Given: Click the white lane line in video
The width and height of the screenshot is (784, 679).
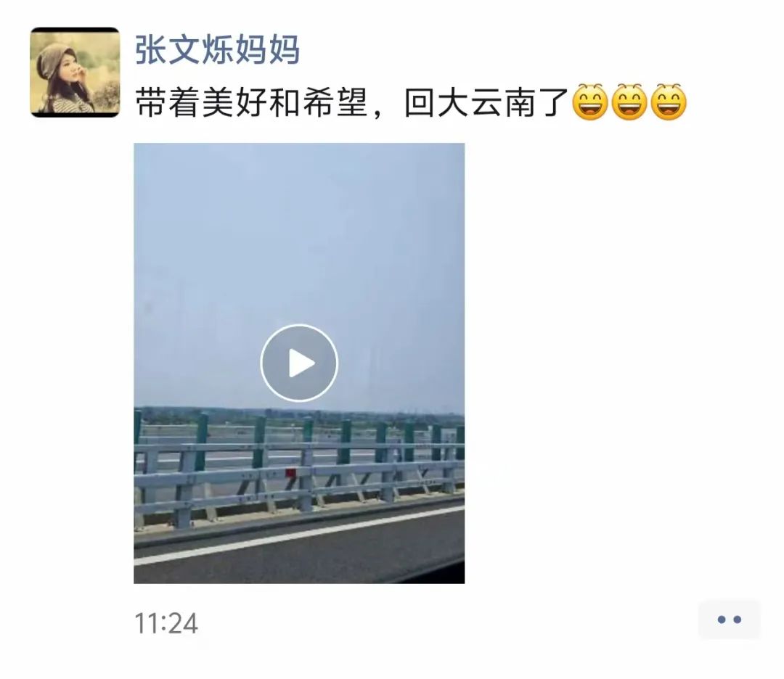Looking at the screenshot, I should pos(299,535).
